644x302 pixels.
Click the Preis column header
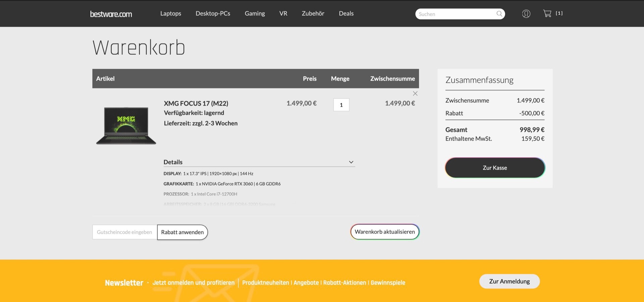tap(310, 79)
